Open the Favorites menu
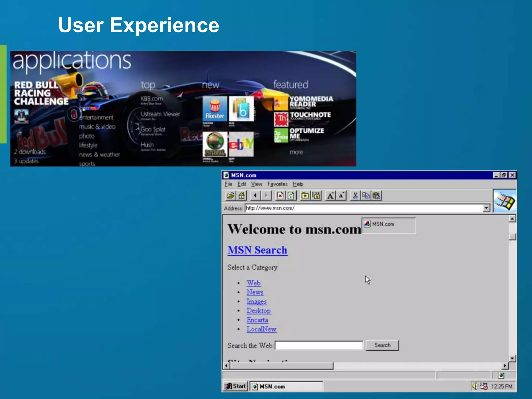Viewport: 532px width, 399px height. click(x=277, y=184)
